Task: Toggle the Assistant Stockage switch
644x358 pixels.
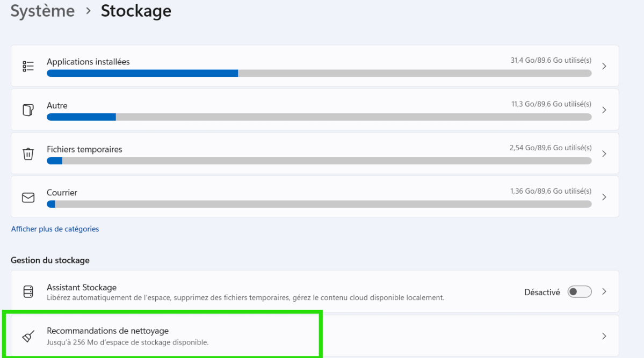Action: [x=579, y=292]
